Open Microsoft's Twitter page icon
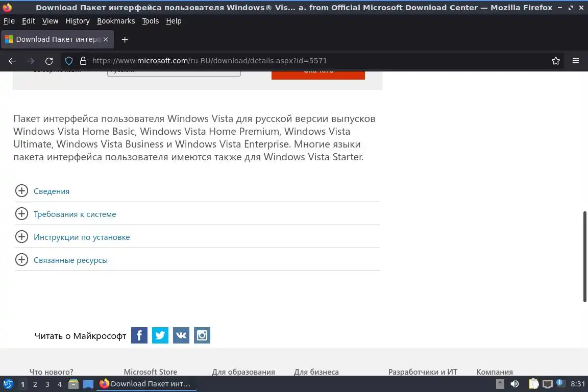The width and height of the screenshot is (588, 392). pyautogui.click(x=160, y=335)
